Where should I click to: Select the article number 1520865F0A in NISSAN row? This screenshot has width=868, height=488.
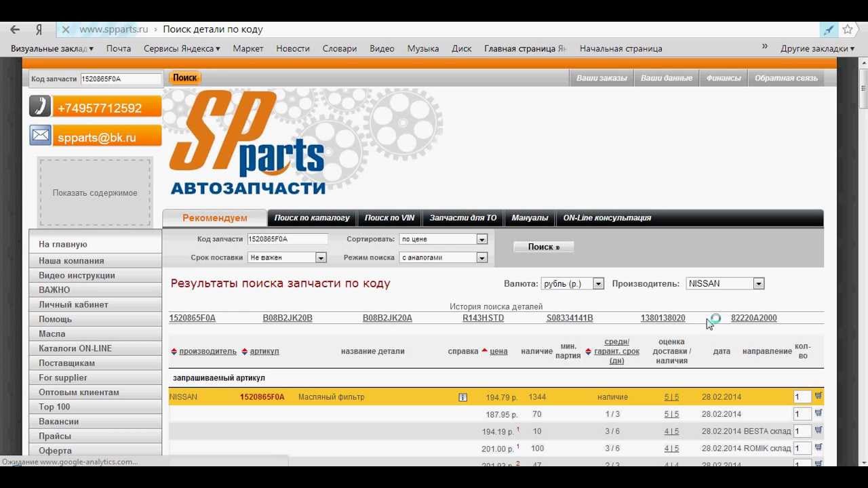point(262,397)
